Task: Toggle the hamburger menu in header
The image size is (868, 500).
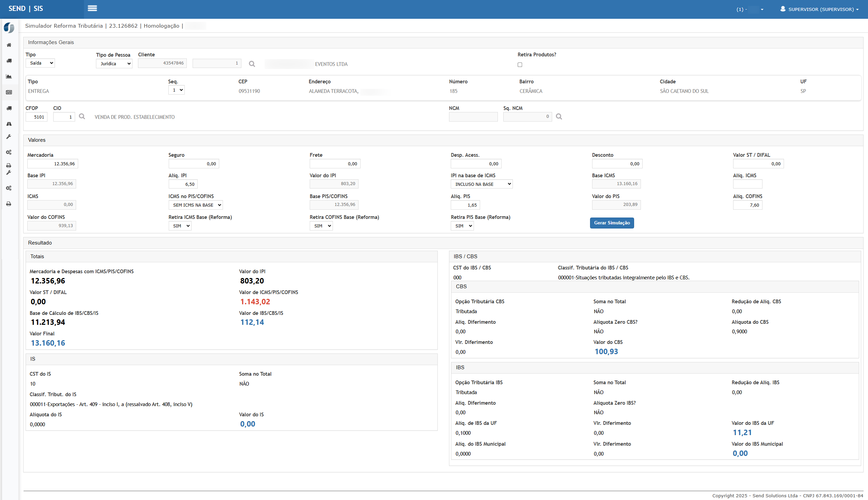Action: (92, 8)
